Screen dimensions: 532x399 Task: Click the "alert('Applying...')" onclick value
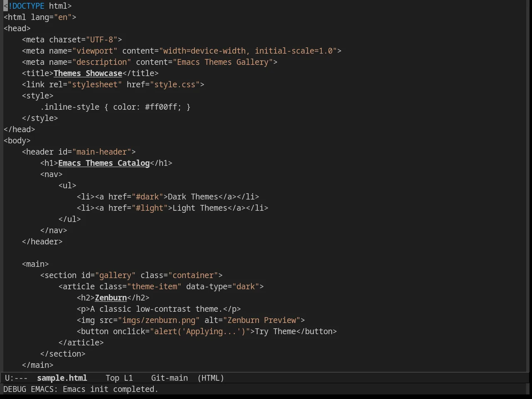pyautogui.click(x=200, y=331)
